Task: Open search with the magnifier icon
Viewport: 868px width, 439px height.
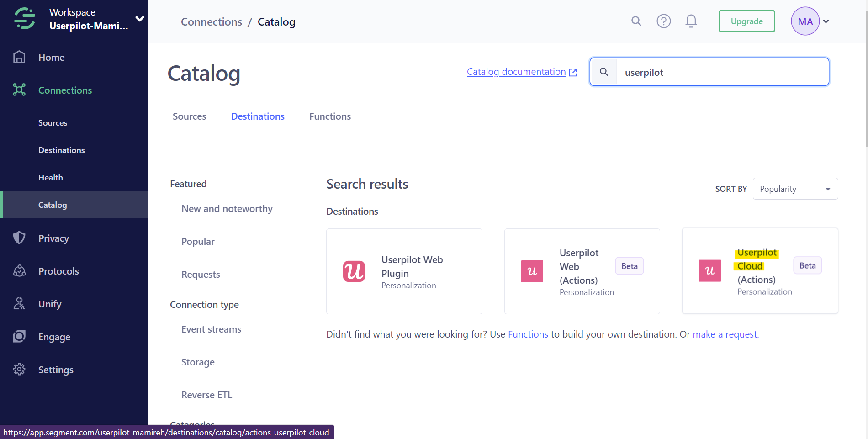Action: coord(636,21)
